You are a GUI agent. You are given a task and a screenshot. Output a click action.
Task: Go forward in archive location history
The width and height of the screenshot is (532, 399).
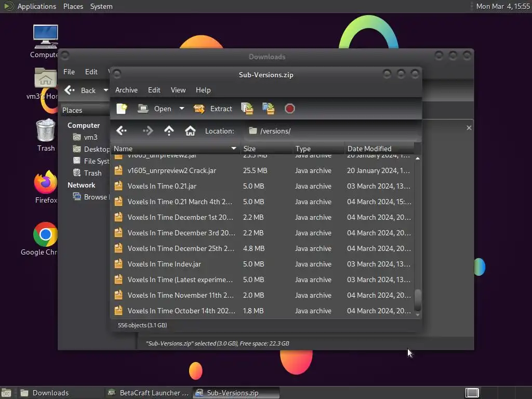click(x=148, y=130)
